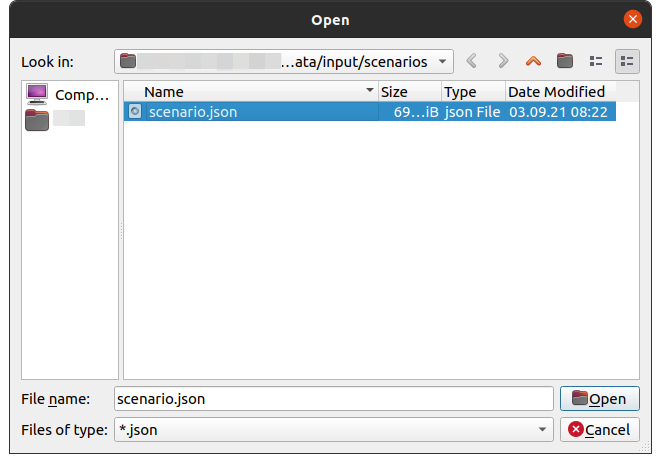Select the home folder in sidebar
The width and height of the screenshot is (661, 463).
click(55, 119)
